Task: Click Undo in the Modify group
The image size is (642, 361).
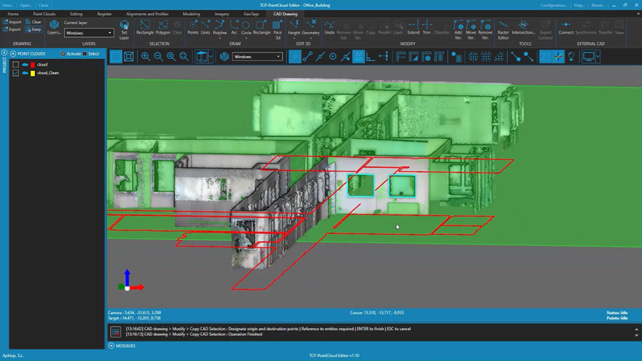Action: click(x=330, y=27)
